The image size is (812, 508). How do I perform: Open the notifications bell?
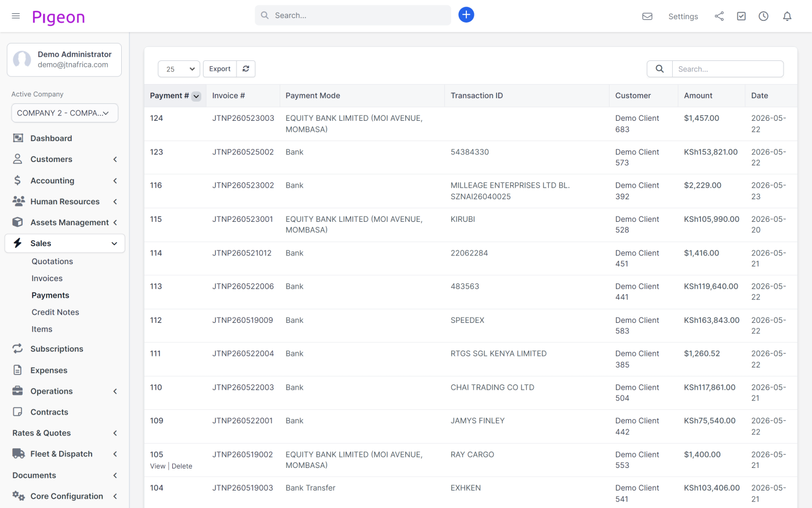[787, 16]
